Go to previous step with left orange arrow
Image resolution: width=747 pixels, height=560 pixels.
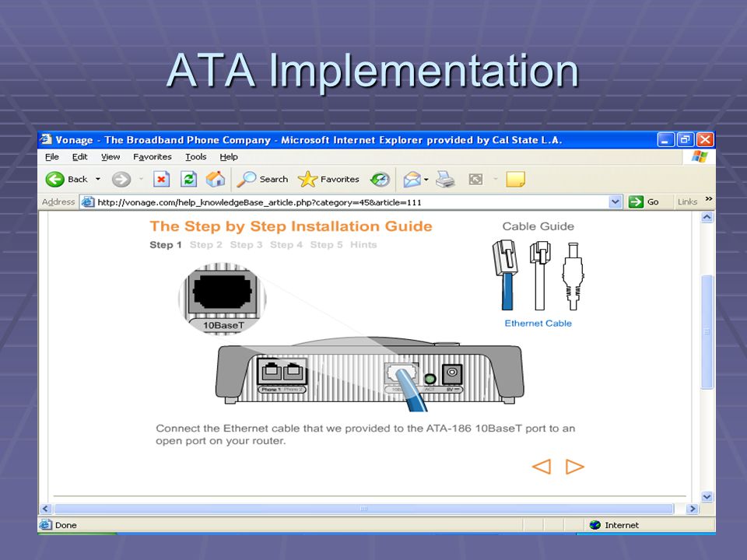(542, 467)
